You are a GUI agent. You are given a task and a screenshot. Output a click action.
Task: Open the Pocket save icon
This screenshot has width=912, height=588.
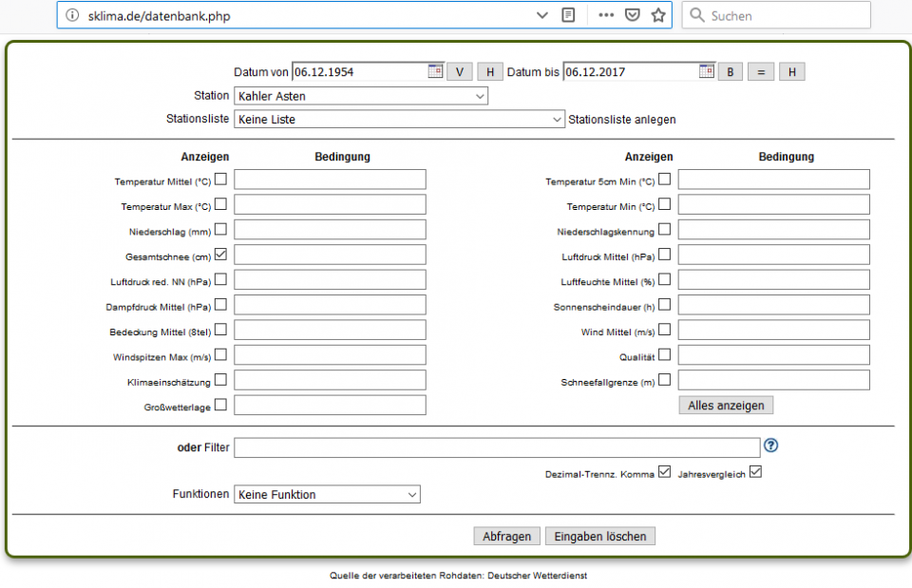tap(632, 15)
